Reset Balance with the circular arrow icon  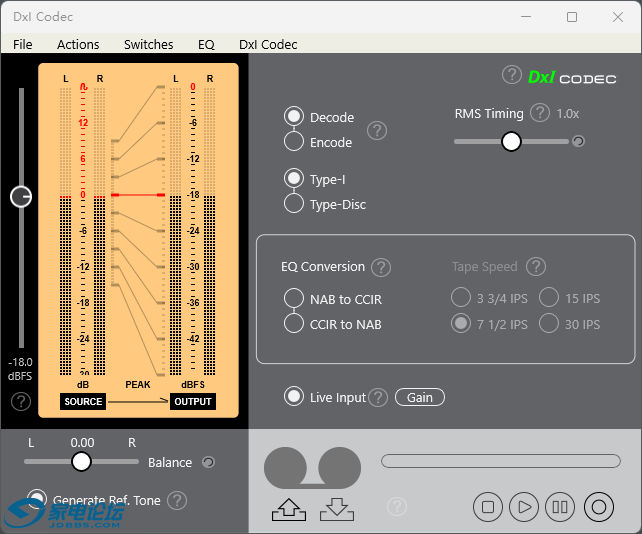pos(208,462)
